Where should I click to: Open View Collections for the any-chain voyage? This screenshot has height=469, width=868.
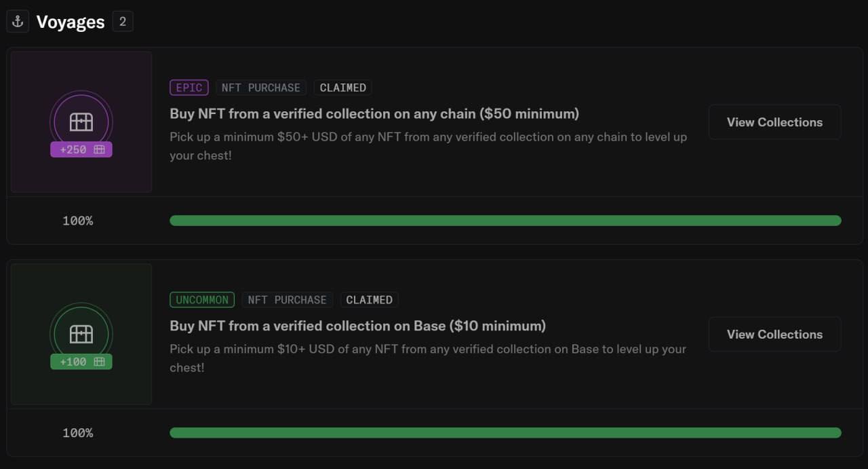(x=774, y=122)
